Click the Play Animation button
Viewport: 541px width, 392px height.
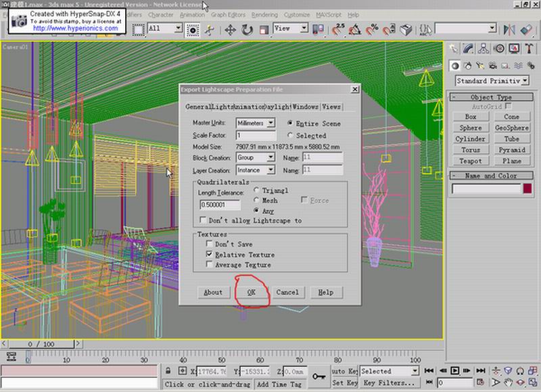tap(455, 371)
